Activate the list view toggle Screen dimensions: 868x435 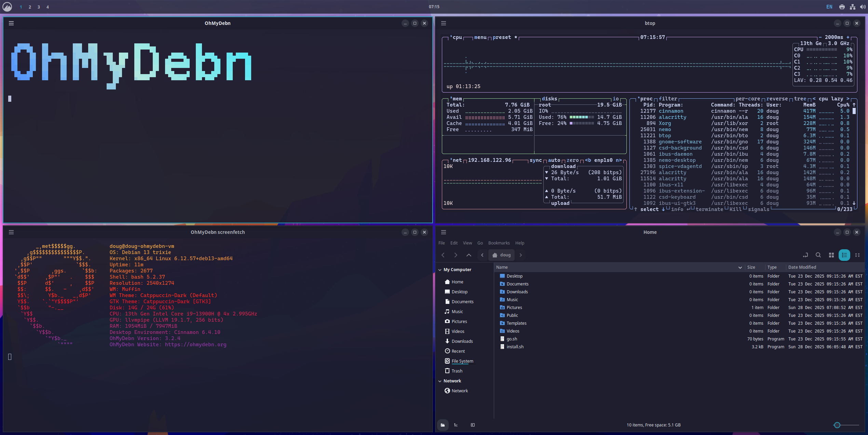pos(844,255)
